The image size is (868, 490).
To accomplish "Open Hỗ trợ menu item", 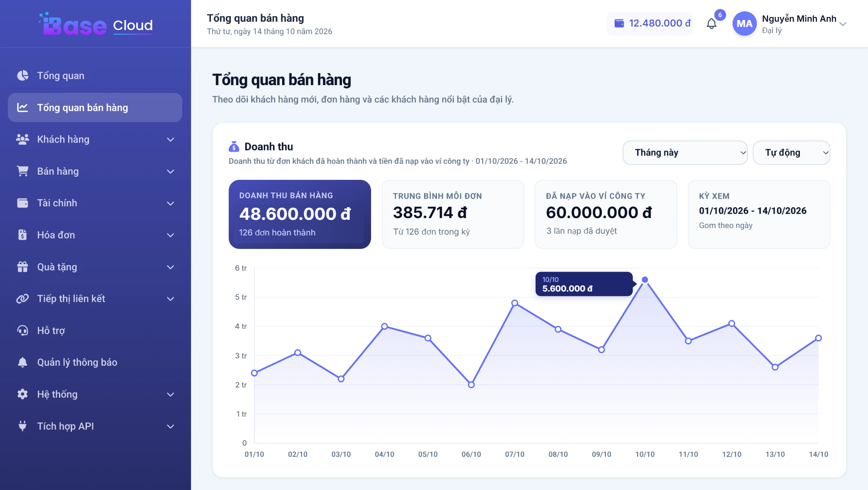I will 95,331.
